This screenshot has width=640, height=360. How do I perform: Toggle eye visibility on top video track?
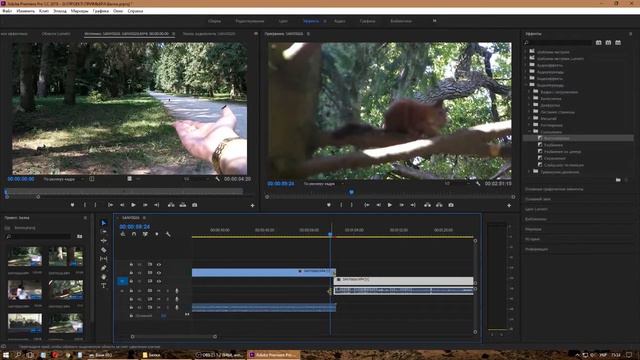[159, 264]
